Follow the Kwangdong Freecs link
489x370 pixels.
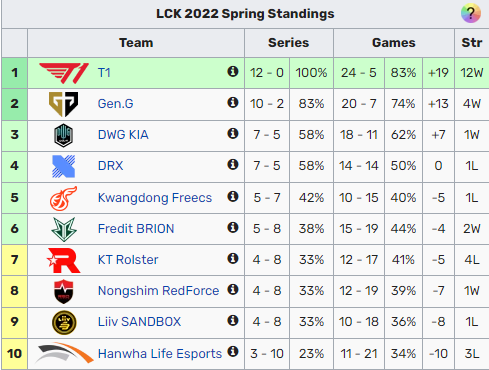tap(155, 198)
